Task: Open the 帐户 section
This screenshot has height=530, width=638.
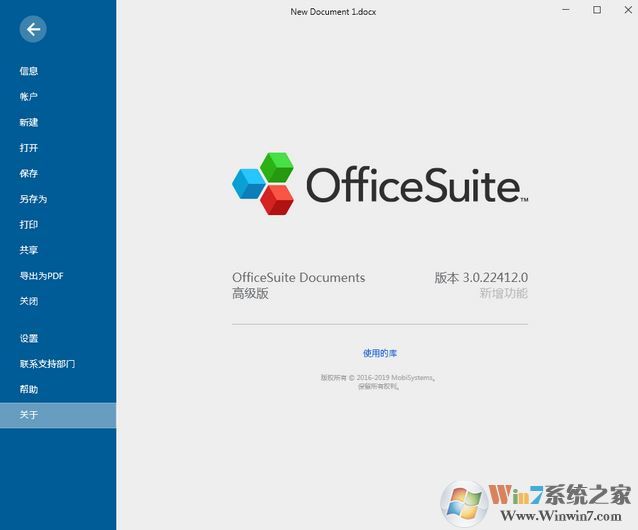Action: pyautogui.click(x=28, y=96)
